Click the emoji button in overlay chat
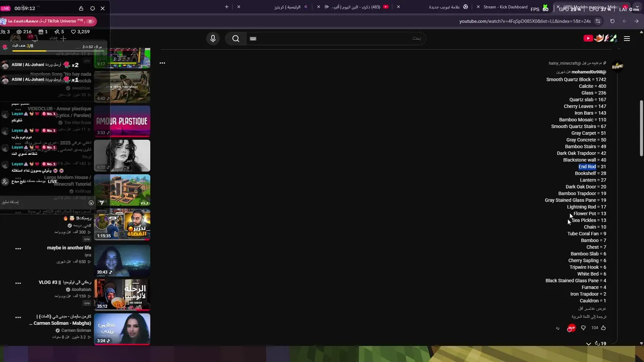This screenshot has height=362, width=644. pyautogui.click(x=91, y=203)
